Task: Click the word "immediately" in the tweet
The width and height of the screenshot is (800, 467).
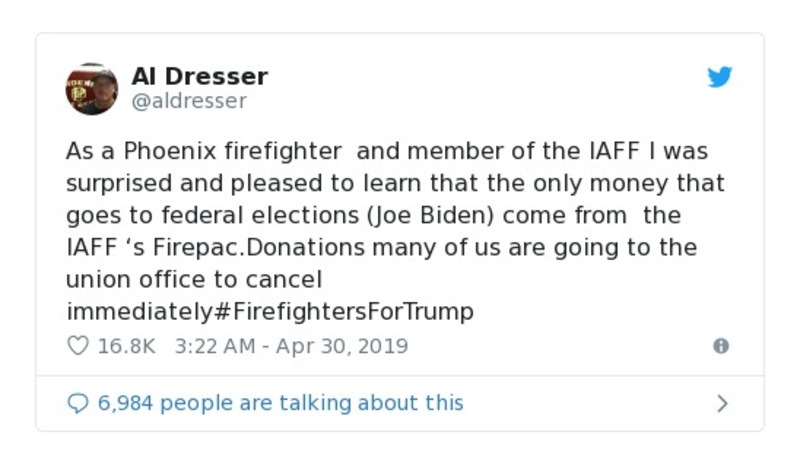Action: coord(139,311)
